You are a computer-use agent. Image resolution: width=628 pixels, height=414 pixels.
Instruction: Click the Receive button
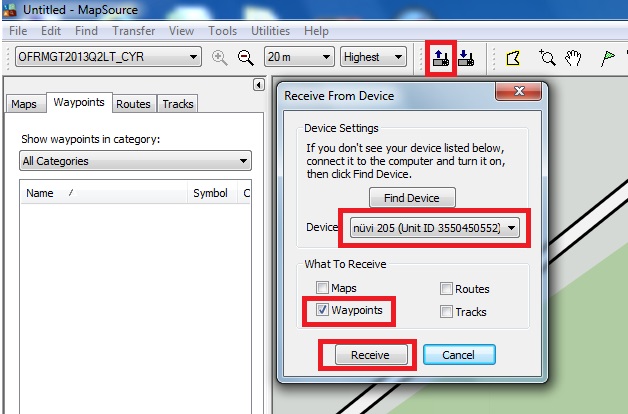click(x=370, y=355)
